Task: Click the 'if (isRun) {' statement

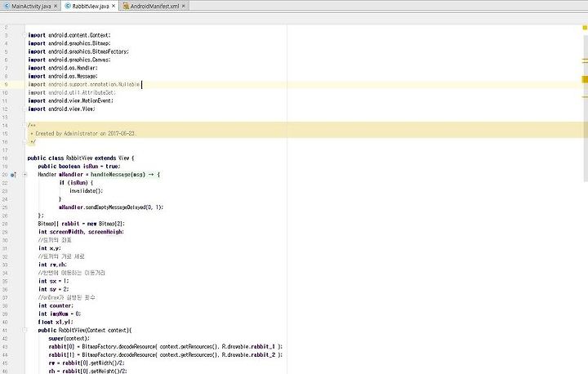Action: pos(76,183)
